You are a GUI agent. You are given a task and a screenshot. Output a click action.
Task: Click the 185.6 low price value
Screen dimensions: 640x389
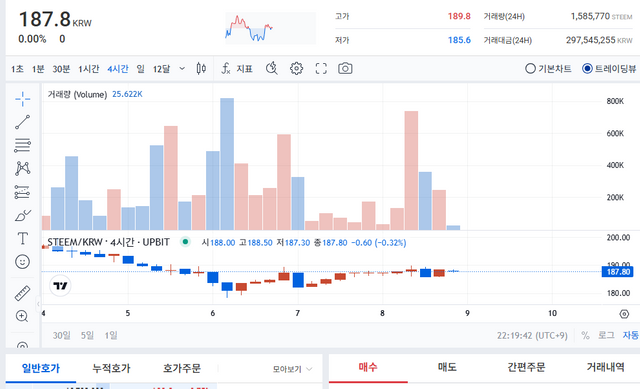pyautogui.click(x=459, y=40)
